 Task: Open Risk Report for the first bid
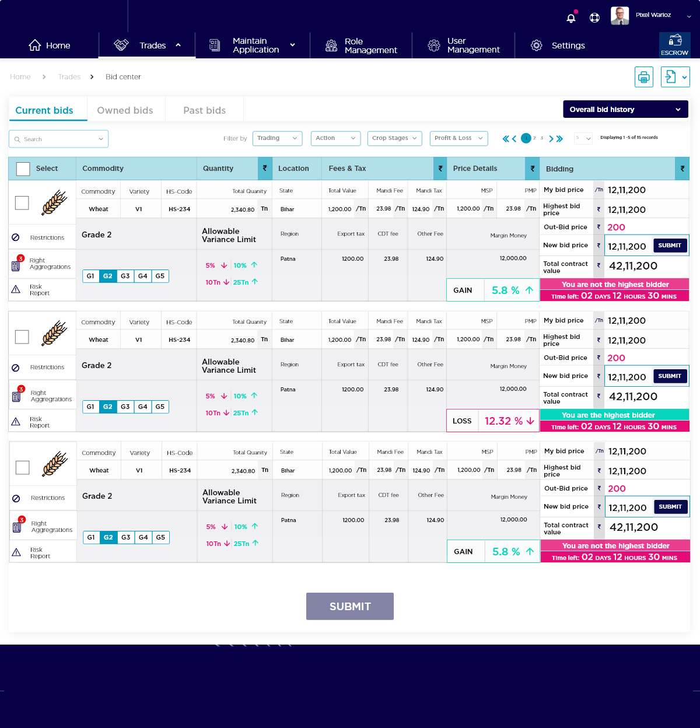coord(40,290)
